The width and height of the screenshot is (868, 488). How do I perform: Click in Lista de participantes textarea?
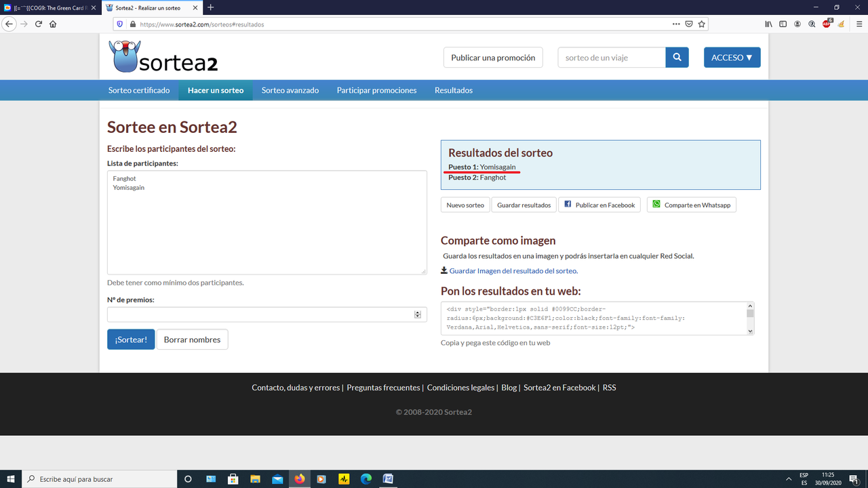[x=267, y=222]
